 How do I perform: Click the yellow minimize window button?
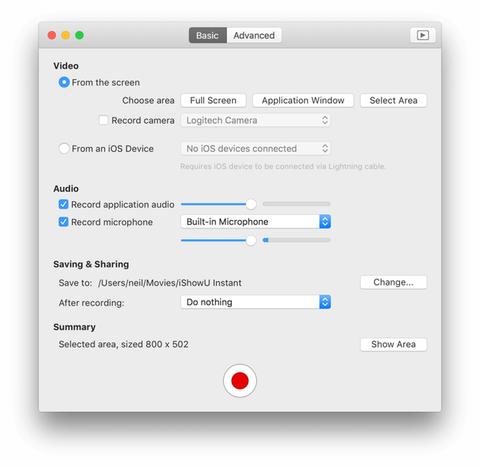click(x=66, y=35)
